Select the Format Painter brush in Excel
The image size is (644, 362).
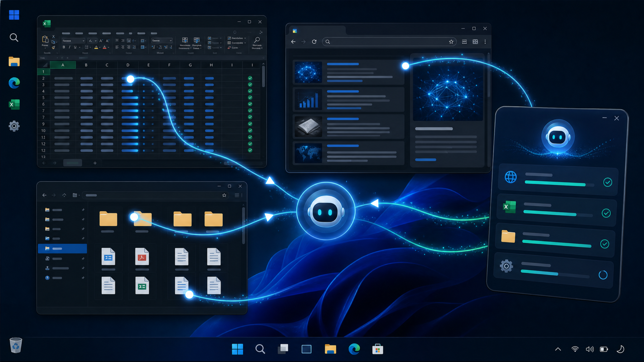pos(53,47)
